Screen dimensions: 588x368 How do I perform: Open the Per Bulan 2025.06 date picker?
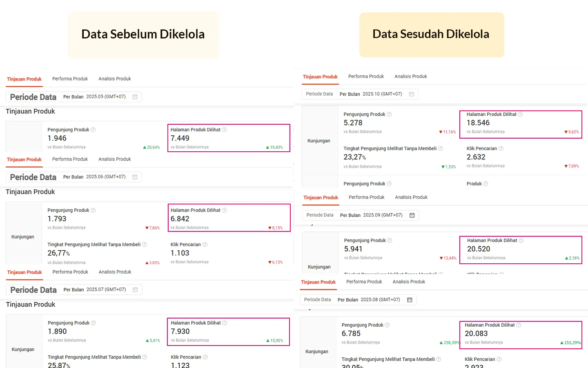point(100,177)
